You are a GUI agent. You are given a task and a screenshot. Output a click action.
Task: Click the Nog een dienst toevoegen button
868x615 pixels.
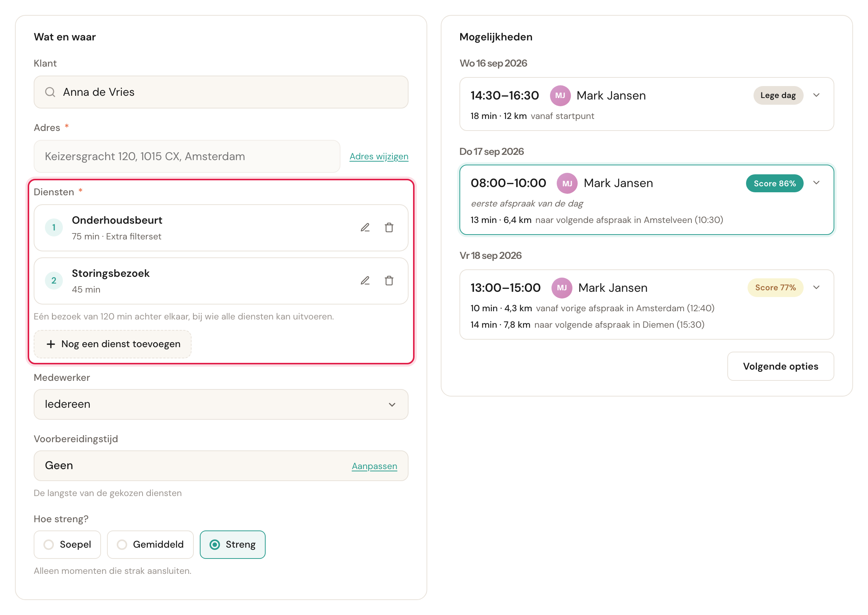[113, 344]
